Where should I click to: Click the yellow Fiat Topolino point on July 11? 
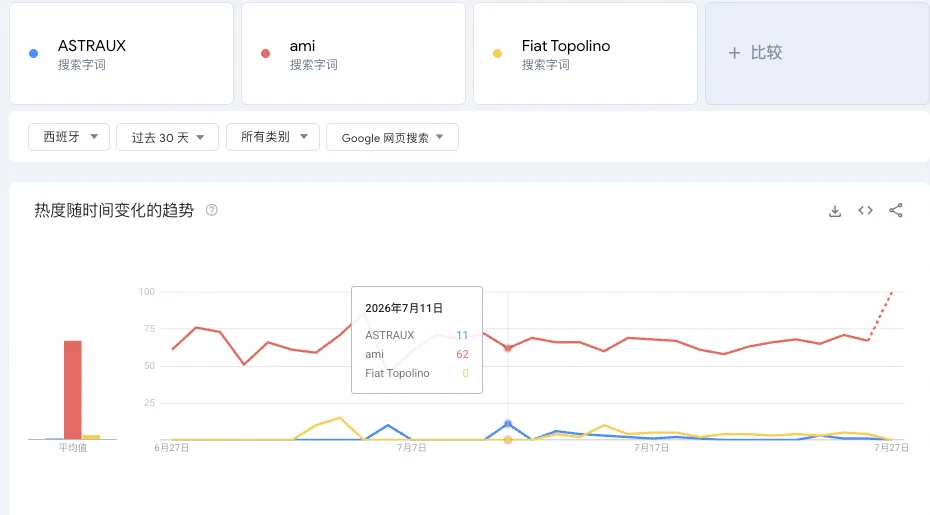508,440
